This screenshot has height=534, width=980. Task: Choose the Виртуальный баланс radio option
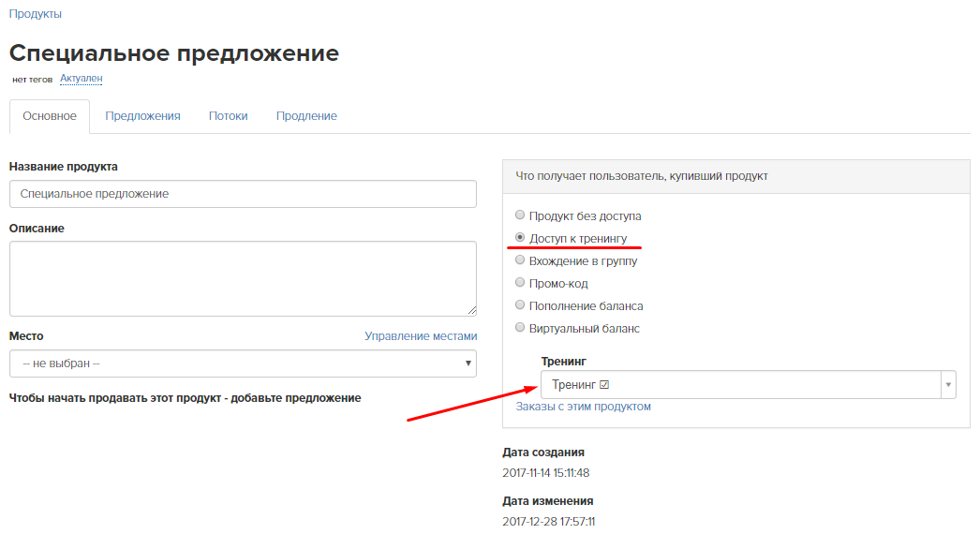[519, 328]
